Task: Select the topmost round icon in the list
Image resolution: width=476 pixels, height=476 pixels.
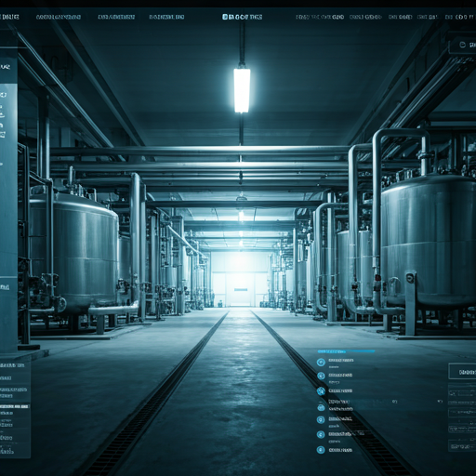Action: (321, 362)
